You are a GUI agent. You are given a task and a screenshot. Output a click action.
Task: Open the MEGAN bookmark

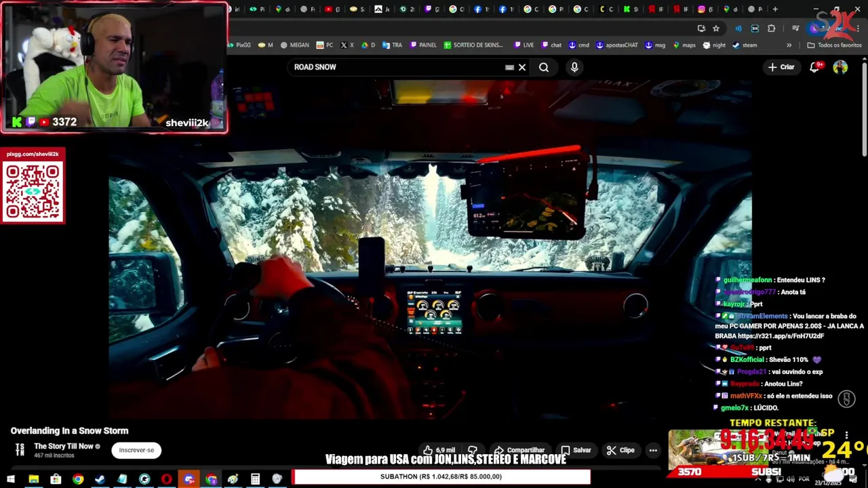pyautogui.click(x=294, y=45)
